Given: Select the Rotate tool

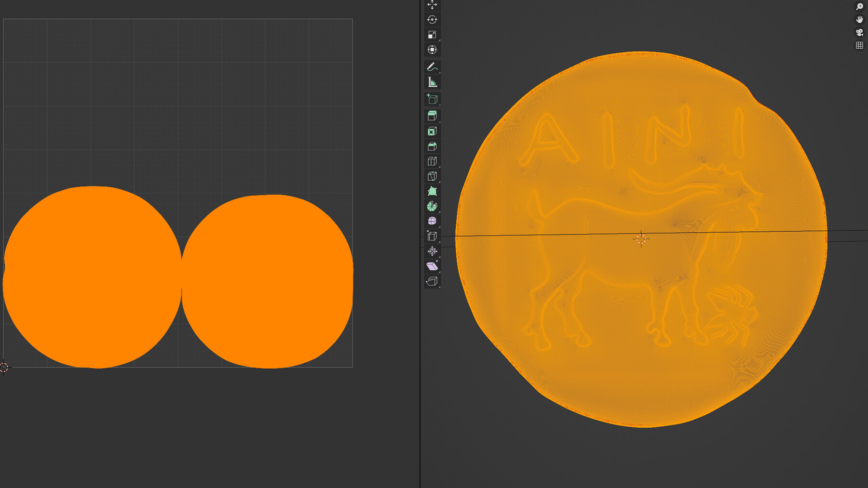Looking at the screenshot, I should point(432,20).
